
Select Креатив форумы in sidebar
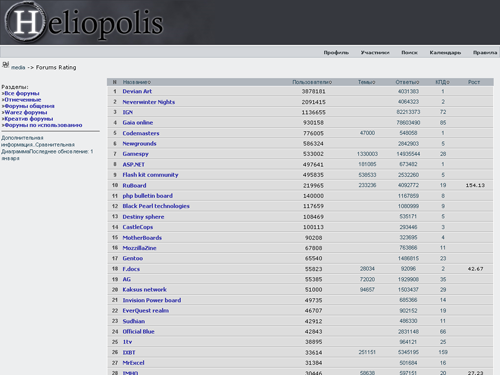(29, 119)
